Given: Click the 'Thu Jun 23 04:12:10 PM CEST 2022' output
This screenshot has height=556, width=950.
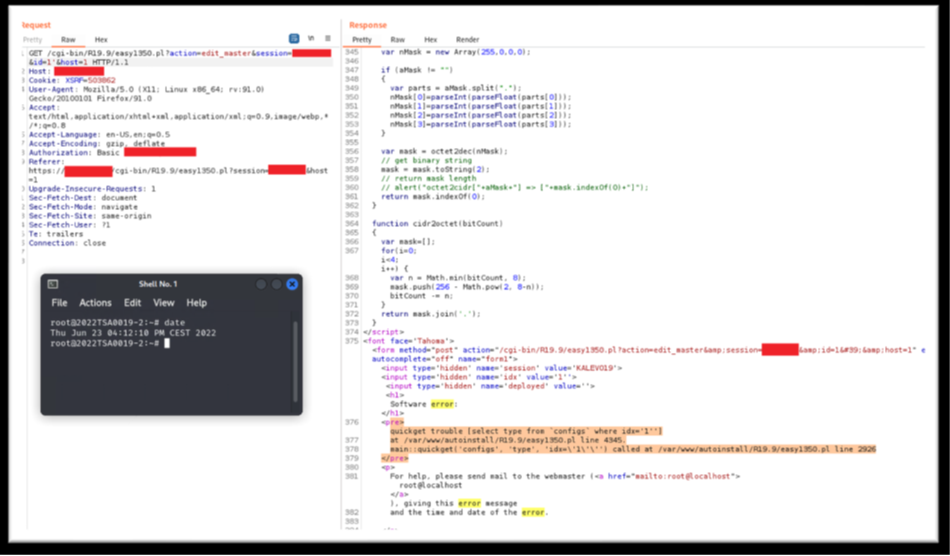Looking at the screenshot, I should (133, 333).
